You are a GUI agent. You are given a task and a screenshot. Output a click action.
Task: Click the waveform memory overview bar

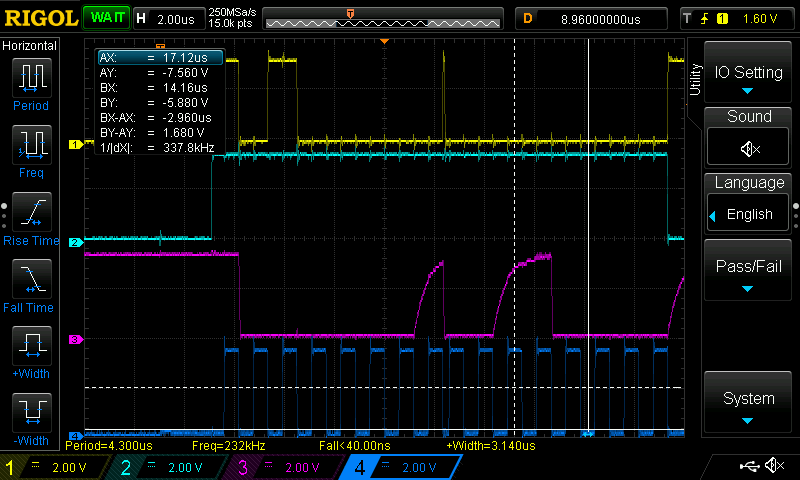pyautogui.click(x=383, y=19)
